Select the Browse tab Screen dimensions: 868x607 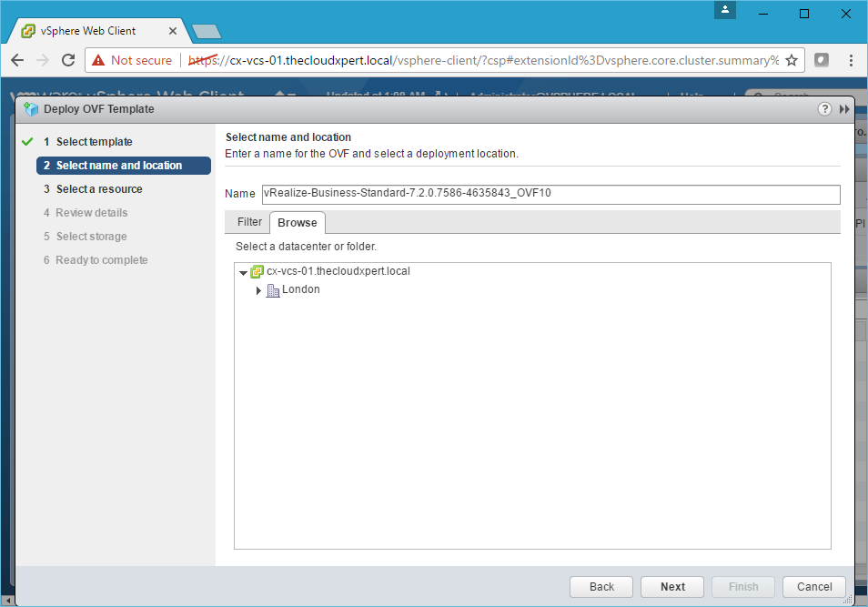pos(298,223)
